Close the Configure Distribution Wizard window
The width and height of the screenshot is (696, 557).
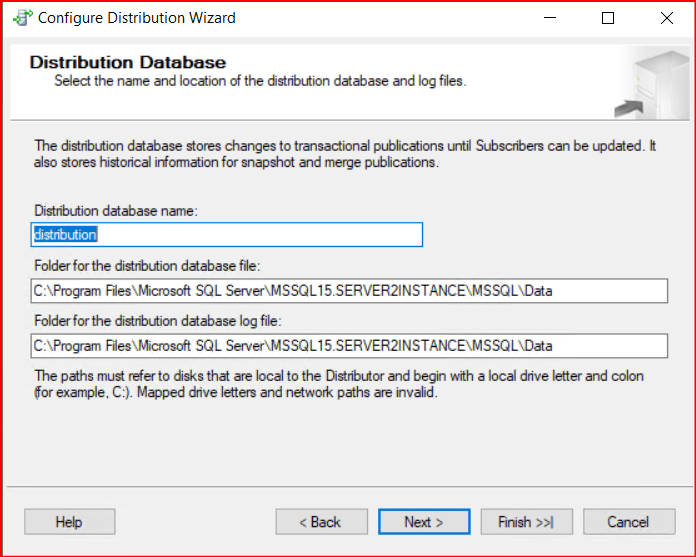(666, 18)
